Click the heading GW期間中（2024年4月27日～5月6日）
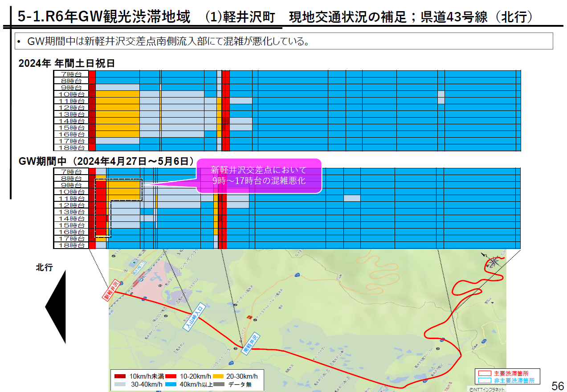 click(107, 161)
